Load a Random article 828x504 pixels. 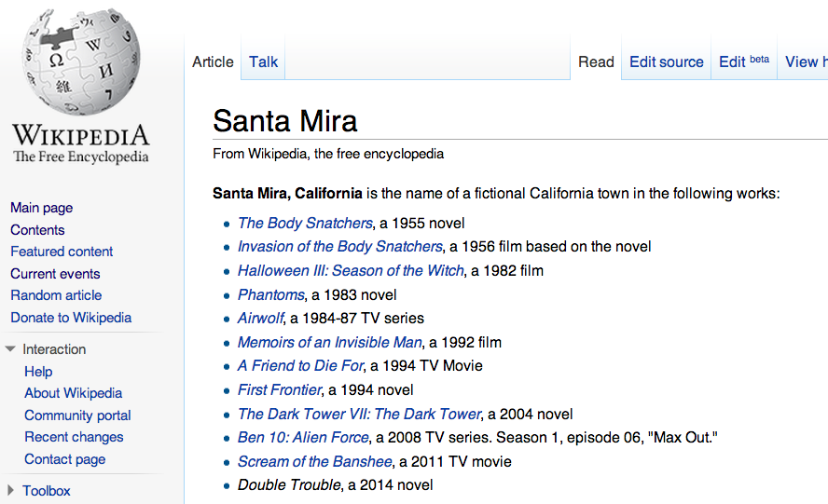[56, 295]
